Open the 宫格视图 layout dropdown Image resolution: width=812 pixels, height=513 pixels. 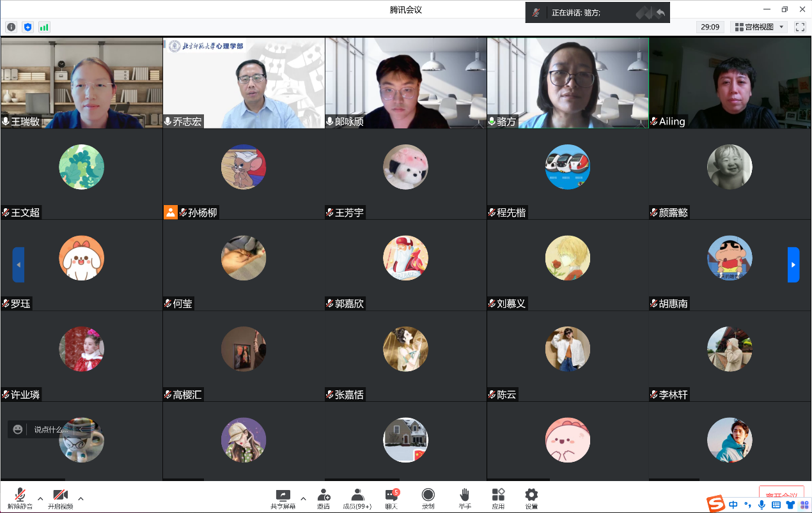[758, 27]
